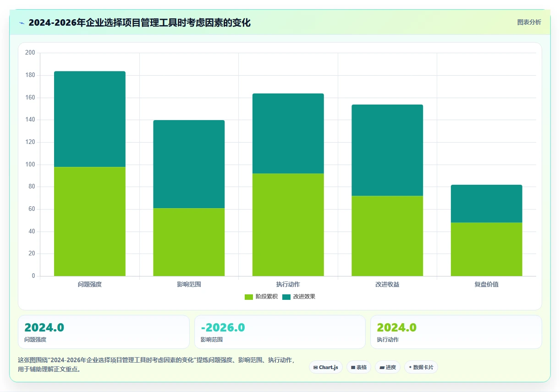560x392 pixels.
Task: Click the green bar segment for 复盘价值
Action: pos(487,249)
